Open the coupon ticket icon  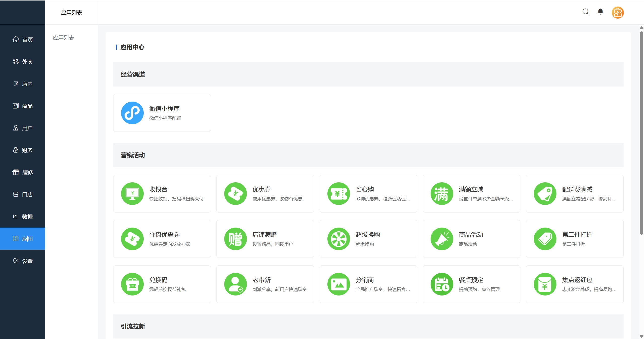click(235, 194)
